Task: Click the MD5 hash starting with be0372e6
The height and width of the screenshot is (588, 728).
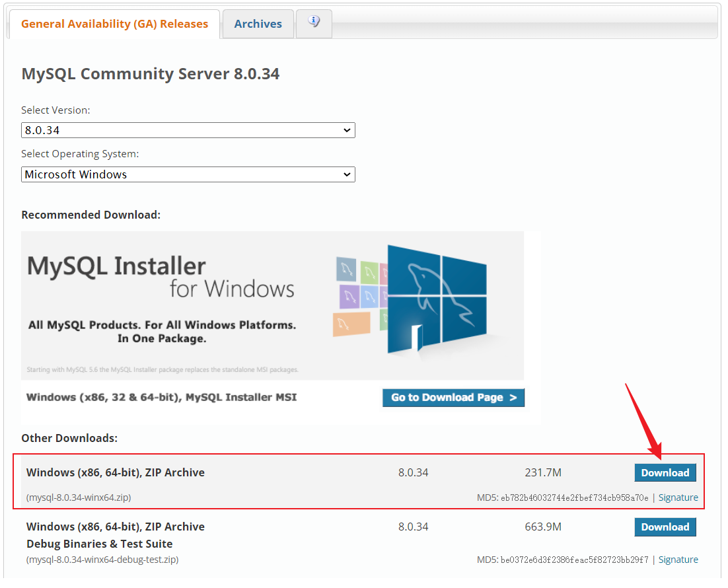Action: 574,560
